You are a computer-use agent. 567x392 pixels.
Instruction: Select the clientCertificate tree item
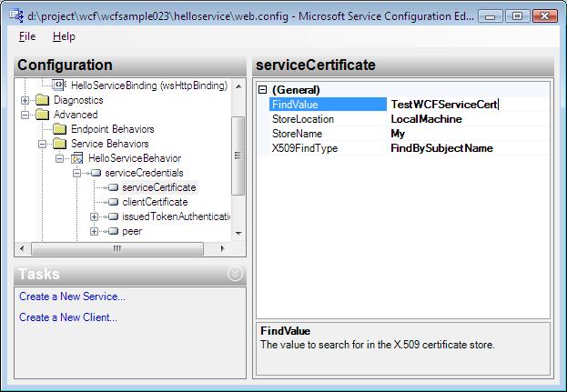point(155,202)
